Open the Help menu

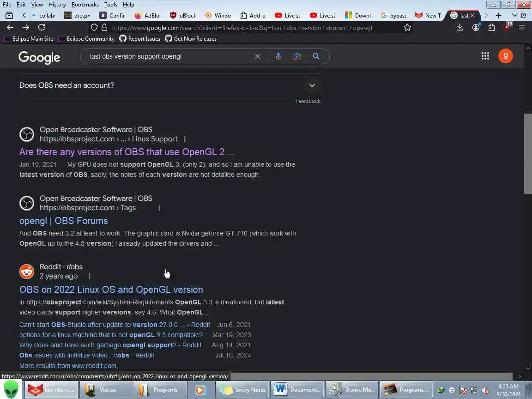click(128, 5)
